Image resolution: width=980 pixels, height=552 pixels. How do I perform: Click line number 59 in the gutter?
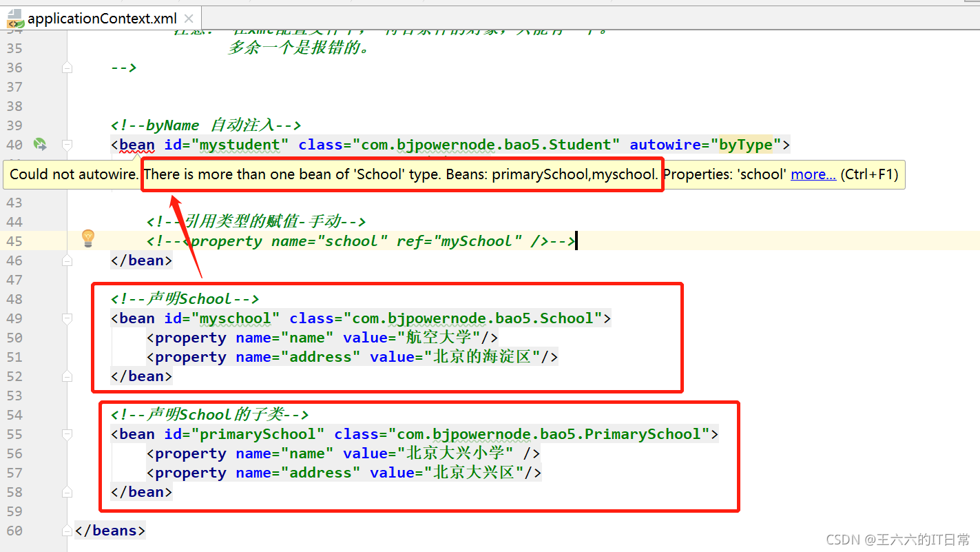click(x=14, y=511)
